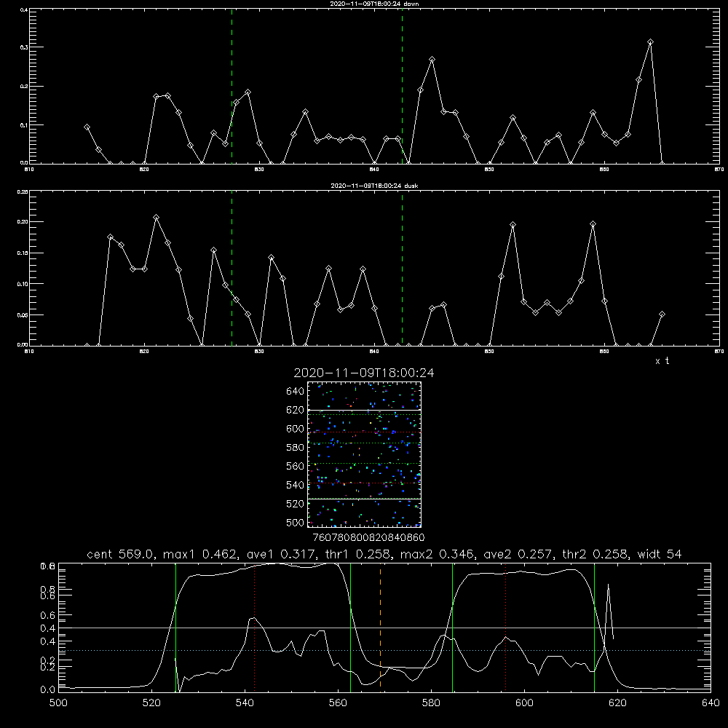Click the colored scatter image thumbnail

click(x=364, y=454)
